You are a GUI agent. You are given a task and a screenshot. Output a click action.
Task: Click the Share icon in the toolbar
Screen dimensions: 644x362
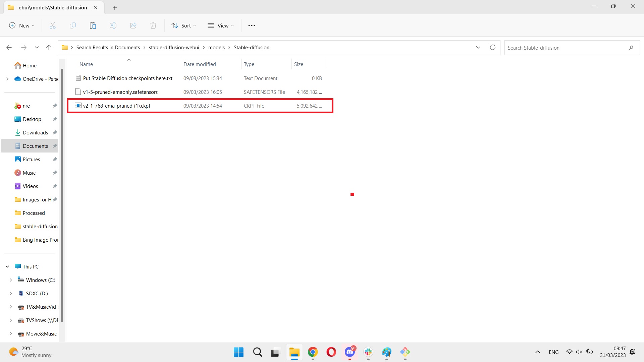pyautogui.click(x=133, y=25)
